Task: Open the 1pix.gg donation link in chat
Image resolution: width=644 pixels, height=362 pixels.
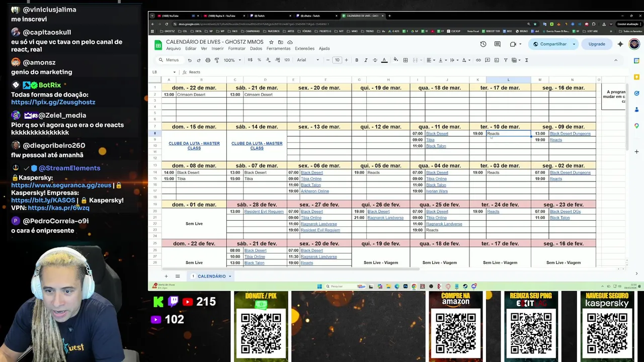Action: [x=53, y=102]
